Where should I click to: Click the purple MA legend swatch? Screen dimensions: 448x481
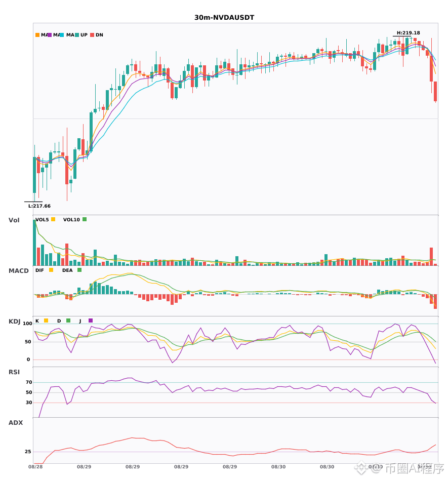pos(50,35)
